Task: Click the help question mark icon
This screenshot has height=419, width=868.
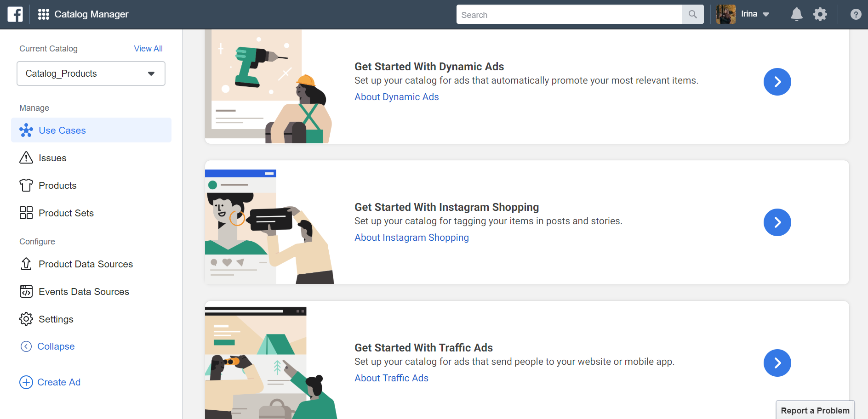Action: pos(855,15)
